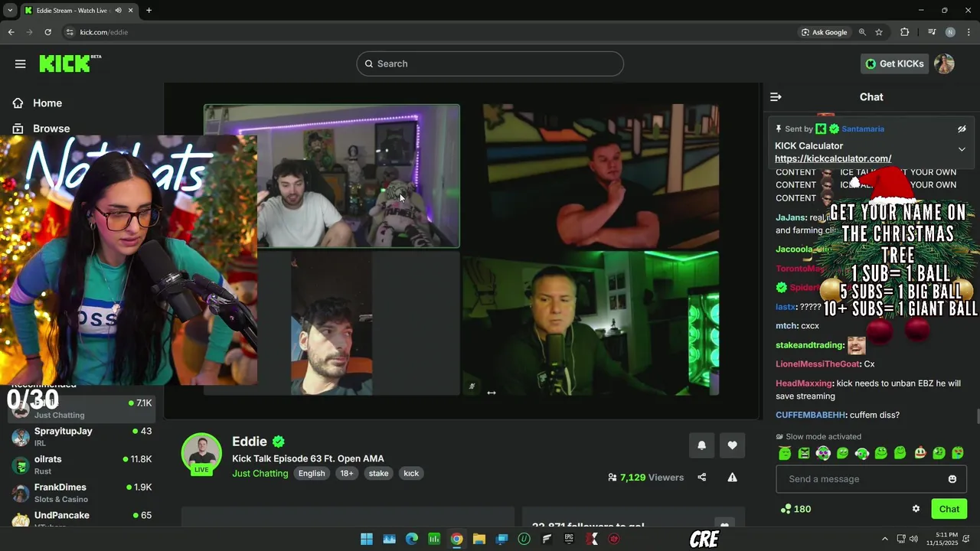
Task: Open Microsoft Edge from taskbar
Action: [411, 539]
